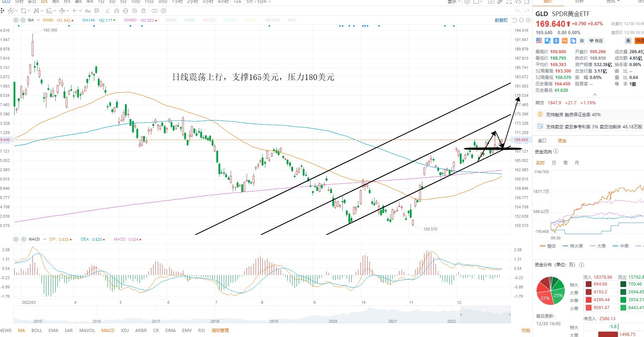
Task: Open the MACD indicator dropdown arrow
Action: (45, 239)
